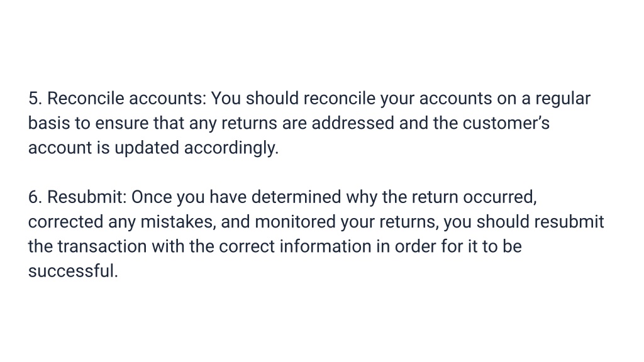The height and width of the screenshot is (362, 644).
Task: Click the word 'You' after 'Reconcile accounts:'
Action: (x=226, y=99)
